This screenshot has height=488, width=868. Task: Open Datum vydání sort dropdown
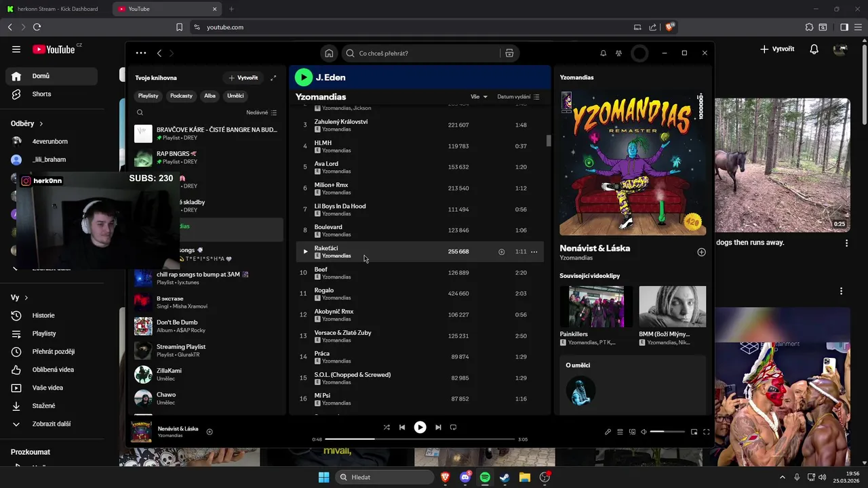pos(518,97)
